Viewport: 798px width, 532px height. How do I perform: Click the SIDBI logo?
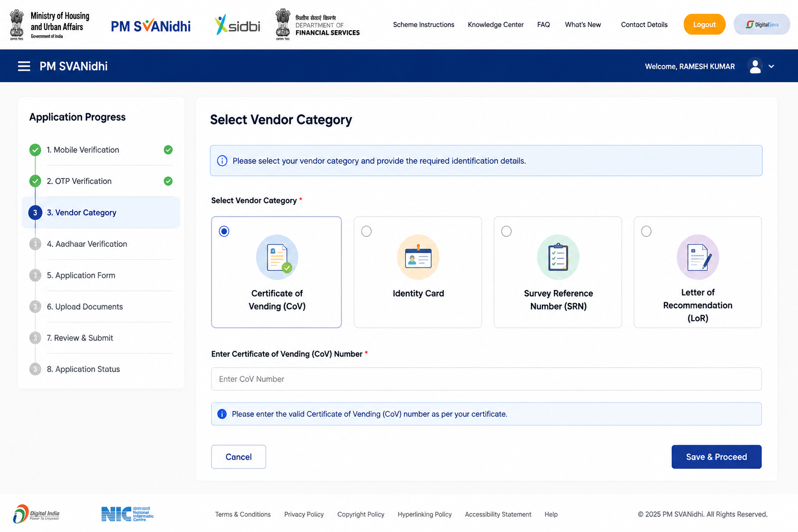[237, 24]
